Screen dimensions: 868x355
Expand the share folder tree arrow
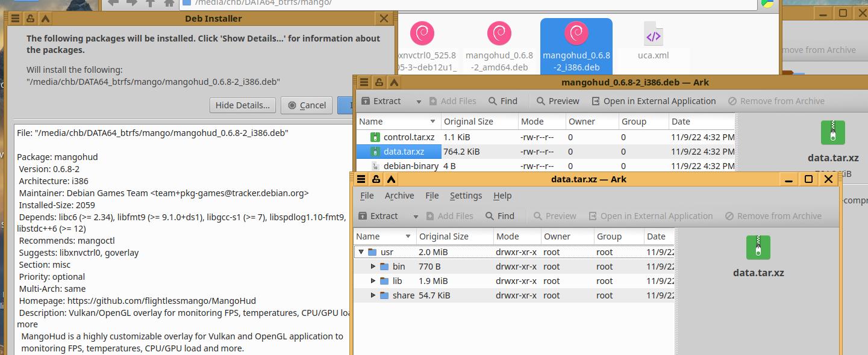373,295
